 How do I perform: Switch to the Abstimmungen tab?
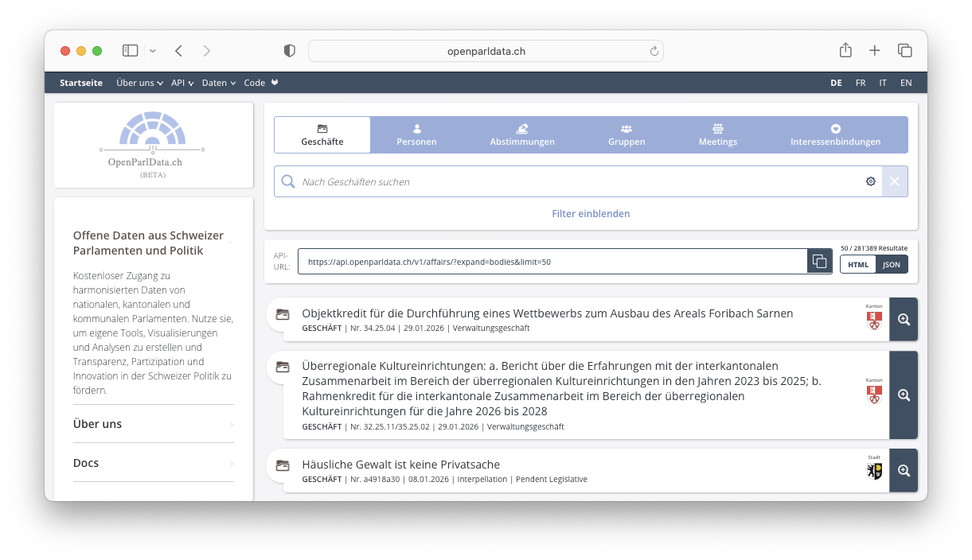[522, 135]
